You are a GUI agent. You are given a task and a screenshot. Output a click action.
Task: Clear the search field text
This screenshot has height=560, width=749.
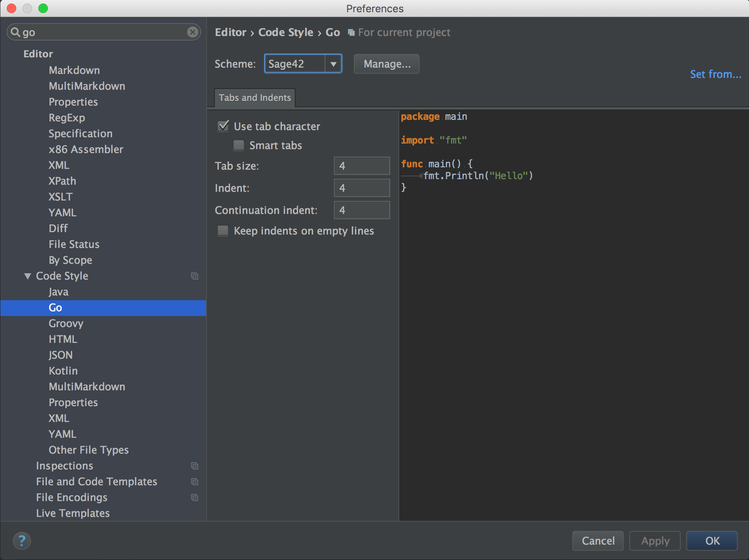pos(193,32)
